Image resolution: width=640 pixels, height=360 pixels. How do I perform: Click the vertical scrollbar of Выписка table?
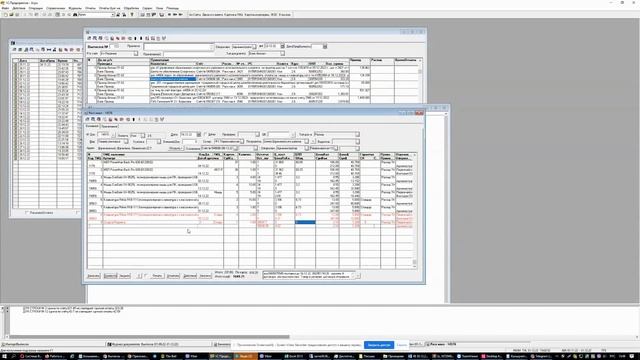(x=420, y=80)
